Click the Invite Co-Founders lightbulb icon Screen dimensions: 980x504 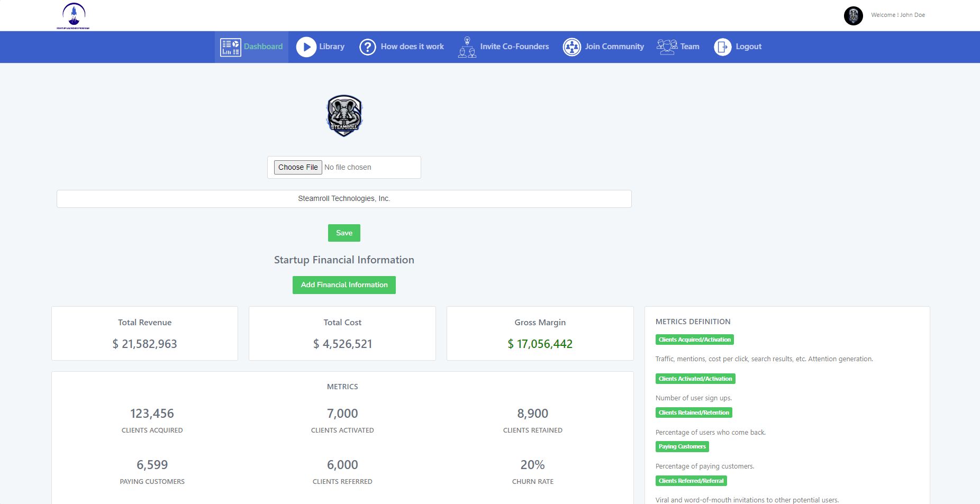coord(467,47)
